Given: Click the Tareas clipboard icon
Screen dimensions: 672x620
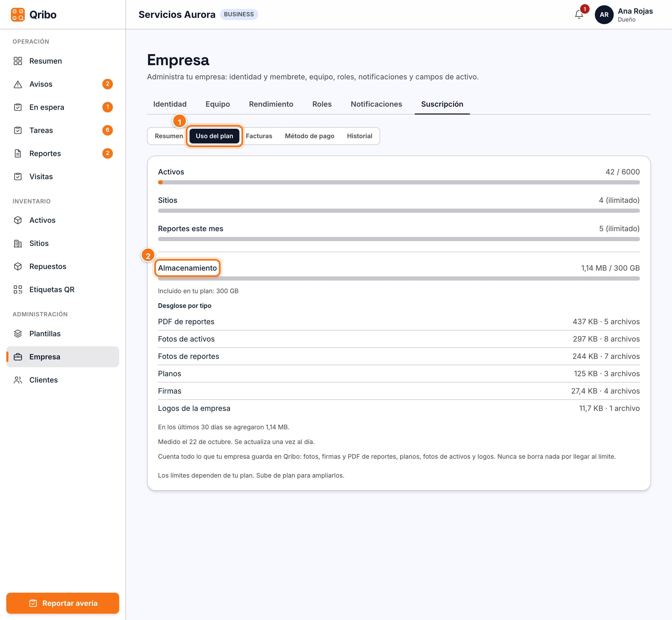Looking at the screenshot, I should pos(18,131).
